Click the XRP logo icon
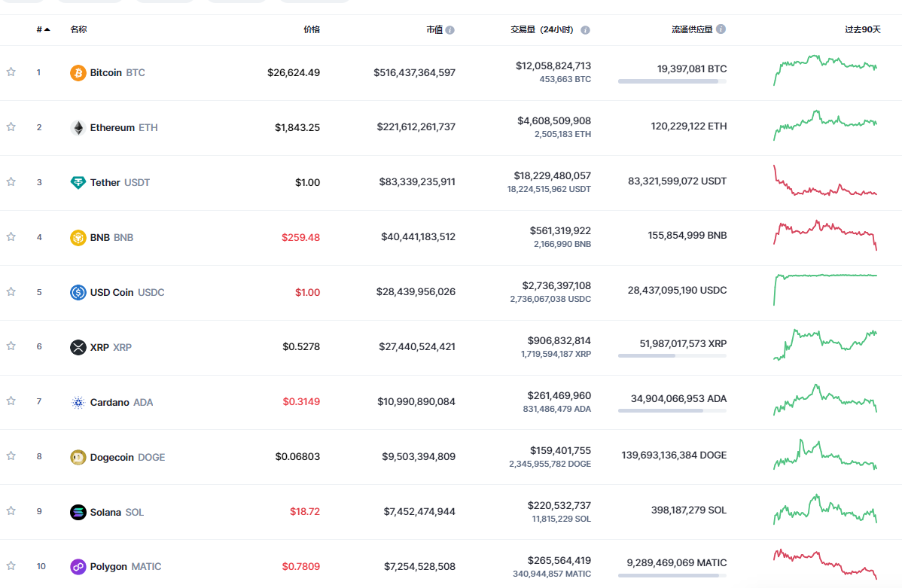902x588 pixels. pos(78,347)
